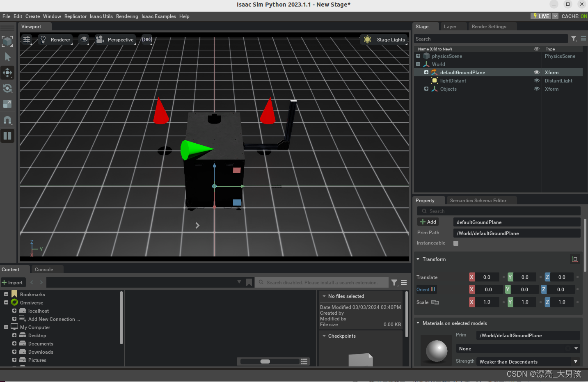588x382 pixels.
Task: Toggle grid view icon in Content
Action: [304, 361]
